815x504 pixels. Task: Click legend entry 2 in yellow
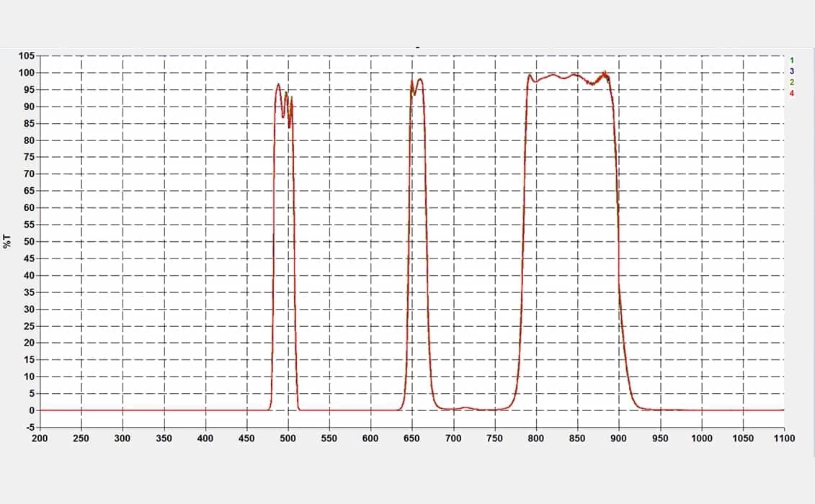point(791,83)
